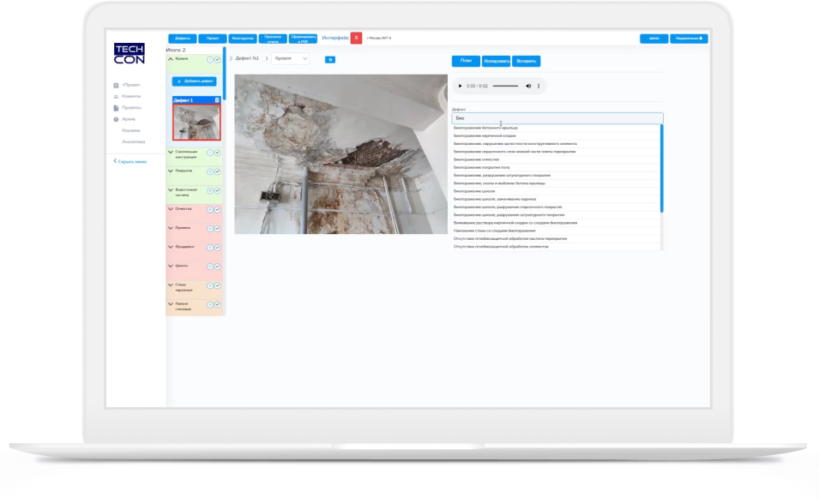Image resolution: width=819 pixels, height=504 pixels.
Task: Open audio player more options menu
Action: pyautogui.click(x=539, y=86)
